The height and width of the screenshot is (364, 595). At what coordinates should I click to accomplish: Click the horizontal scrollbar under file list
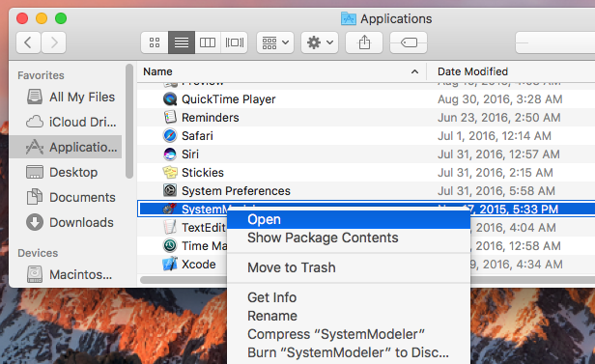point(184,280)
